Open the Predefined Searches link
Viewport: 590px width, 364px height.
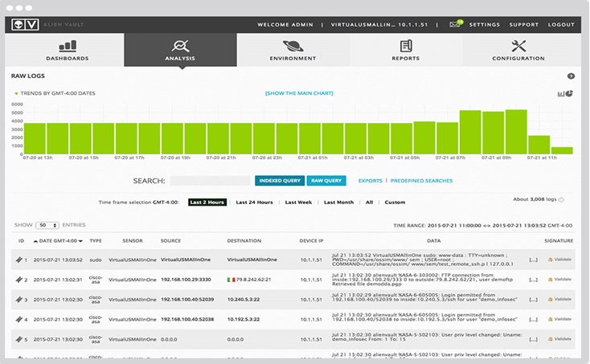click(421, 181)
